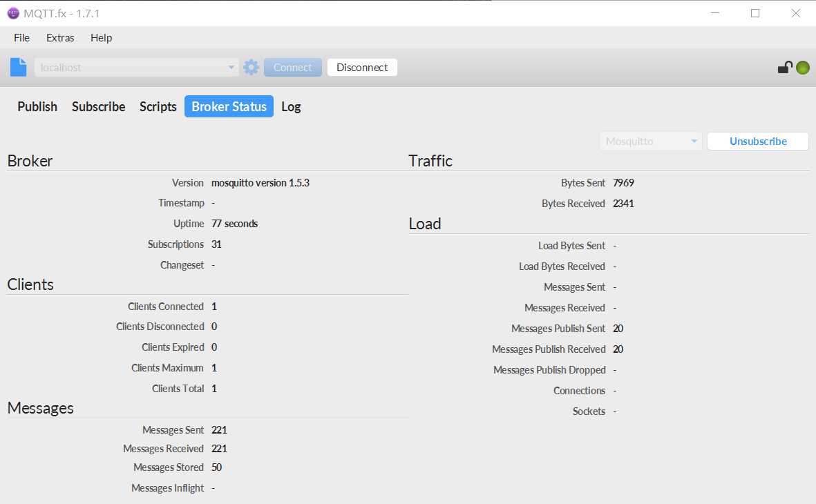
Task: Click the 'Messages Inflight' label
Action: [168, 488]
